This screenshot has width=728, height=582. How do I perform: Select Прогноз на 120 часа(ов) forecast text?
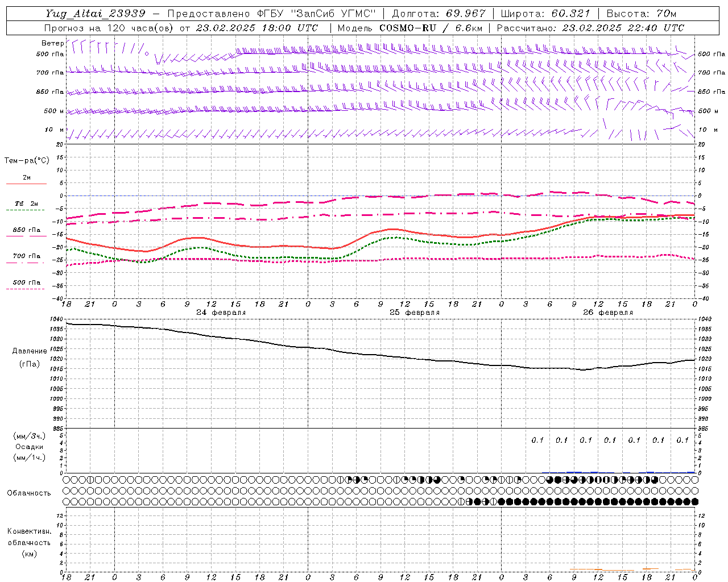click(x=109, y=28)
